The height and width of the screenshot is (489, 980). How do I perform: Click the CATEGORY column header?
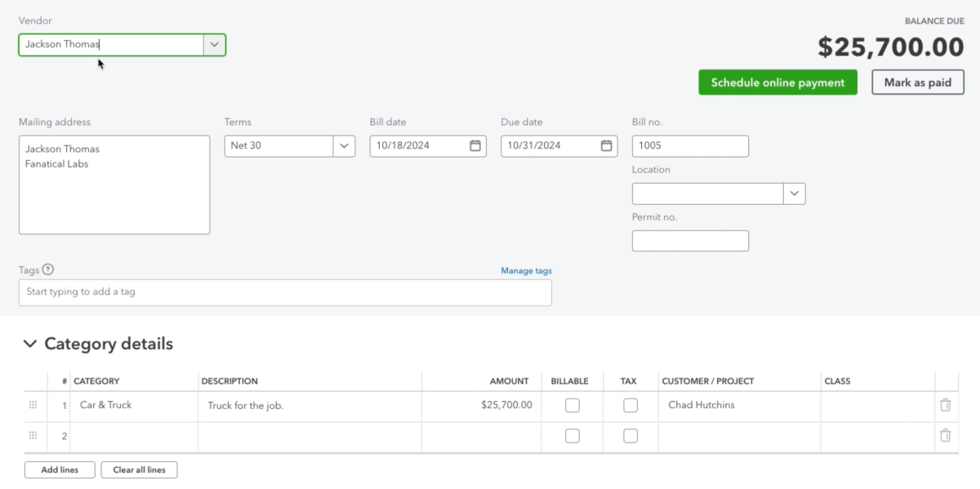point(96,381)
